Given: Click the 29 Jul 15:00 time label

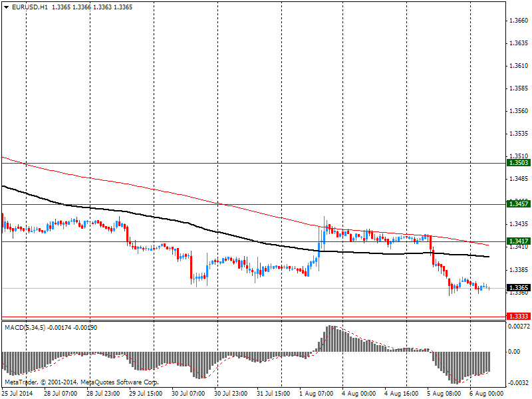Looking at the screenshot, I should pos(146,394).
